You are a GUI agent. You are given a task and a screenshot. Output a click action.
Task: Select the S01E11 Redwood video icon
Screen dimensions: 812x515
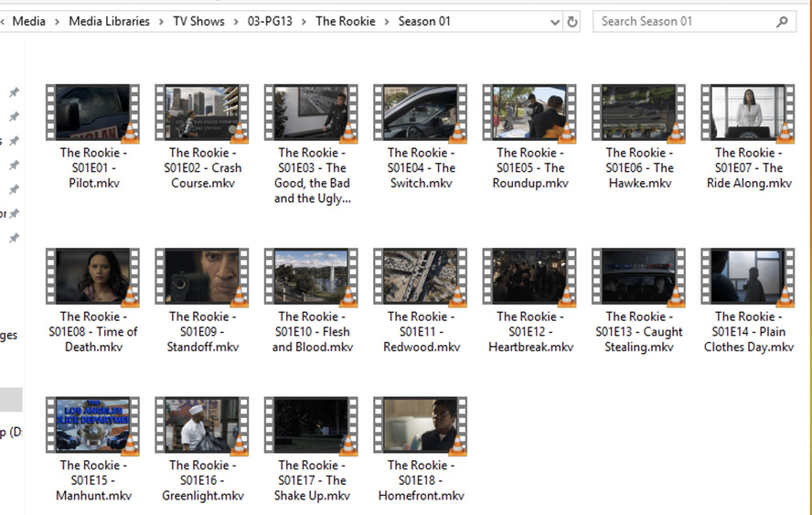421,276
